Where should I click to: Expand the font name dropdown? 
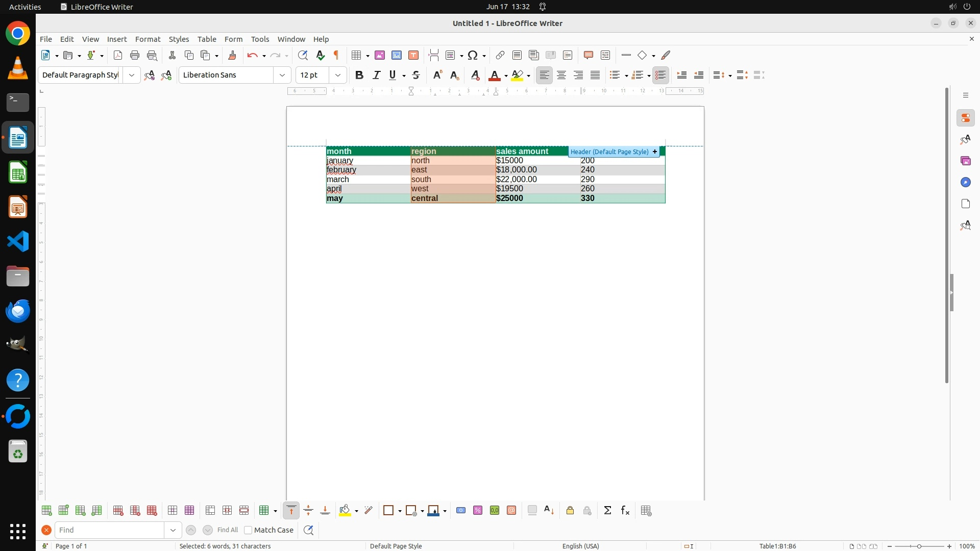pyautogui.click(x=282, y=75)
